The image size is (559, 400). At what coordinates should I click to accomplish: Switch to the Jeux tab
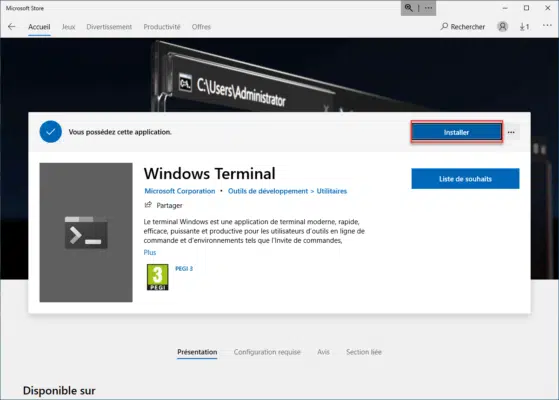pyautogui.click(x=68, y=27)
